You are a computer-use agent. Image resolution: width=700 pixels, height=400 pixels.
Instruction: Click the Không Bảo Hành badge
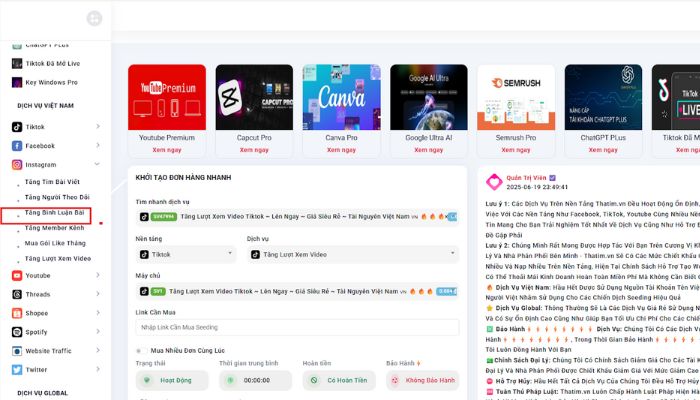coord(422,380)
